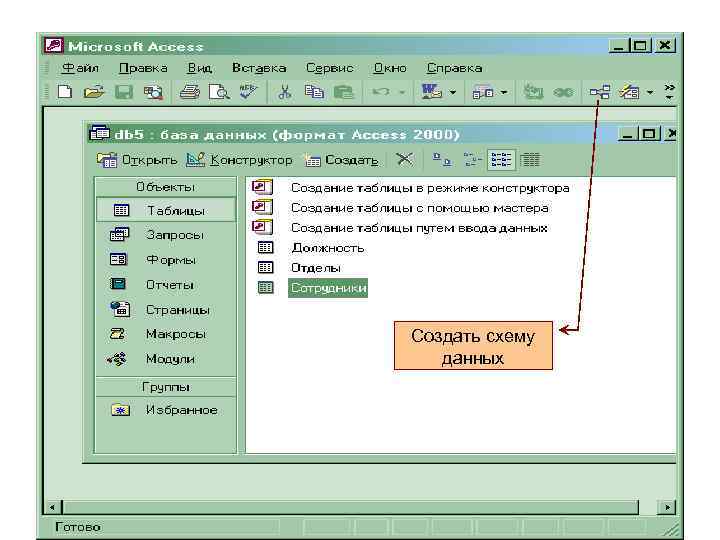Click the Code editor toolbar icon
Image resolution: width=720 pixels, height=540 pixels.
click(533, 92)
